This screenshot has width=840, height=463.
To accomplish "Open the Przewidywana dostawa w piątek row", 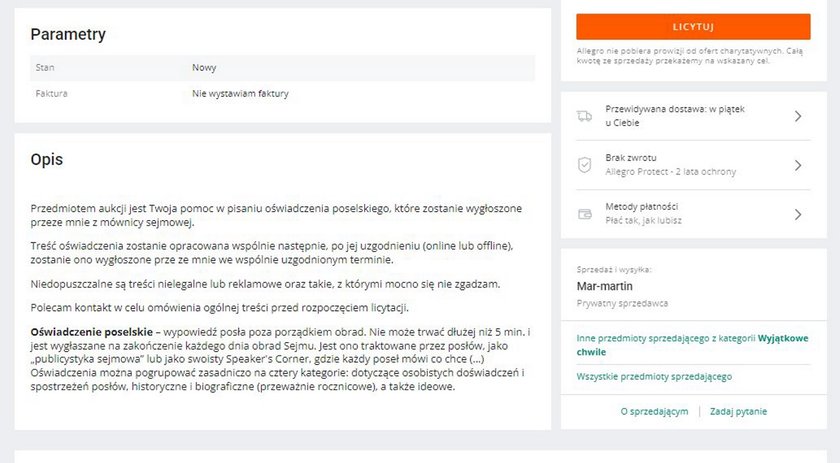I will click(693, 116).
